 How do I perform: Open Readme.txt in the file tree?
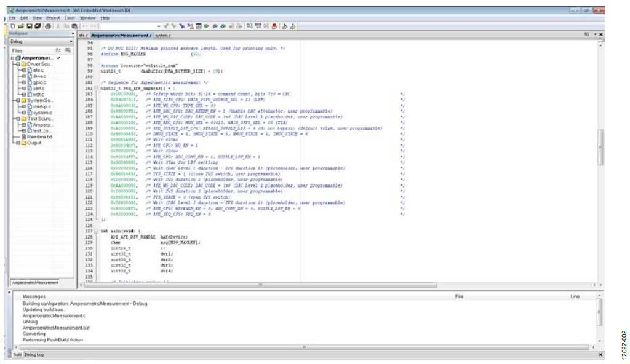coord(41,136)
